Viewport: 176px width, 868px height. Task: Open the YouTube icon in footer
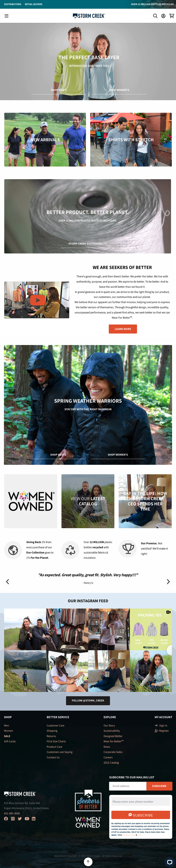pyautogui.click(x=27, y=819)
